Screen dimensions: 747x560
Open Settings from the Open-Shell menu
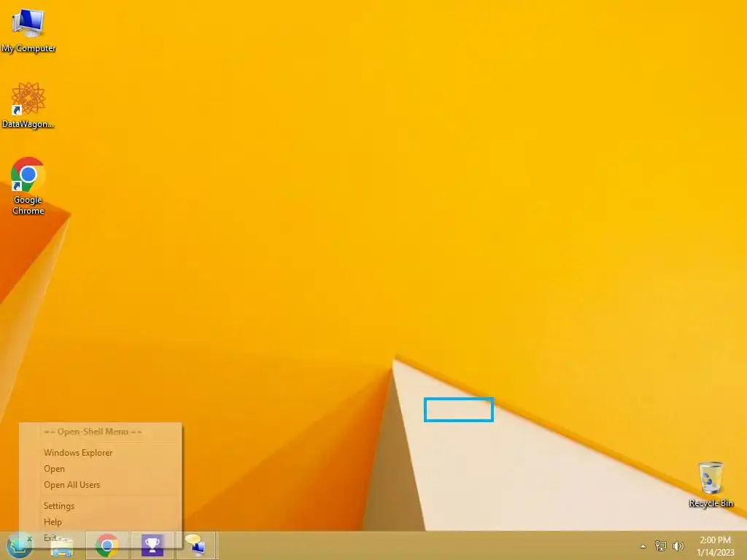[x=101, y=506]
